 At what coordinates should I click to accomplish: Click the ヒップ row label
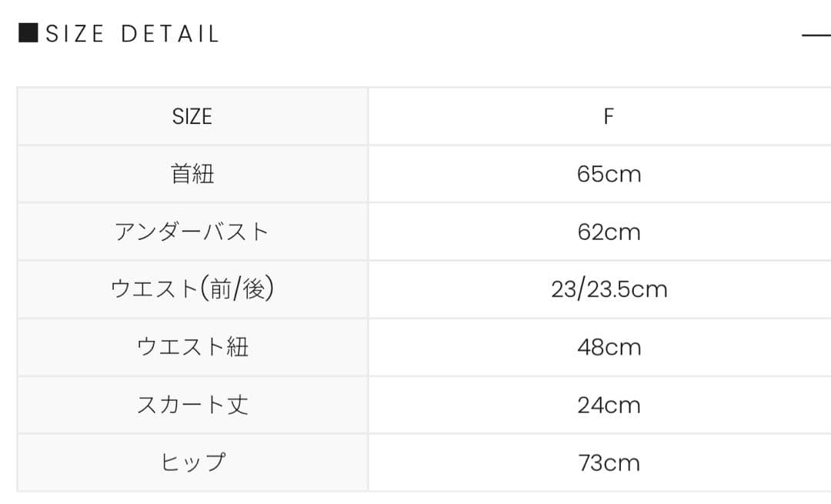192,462
